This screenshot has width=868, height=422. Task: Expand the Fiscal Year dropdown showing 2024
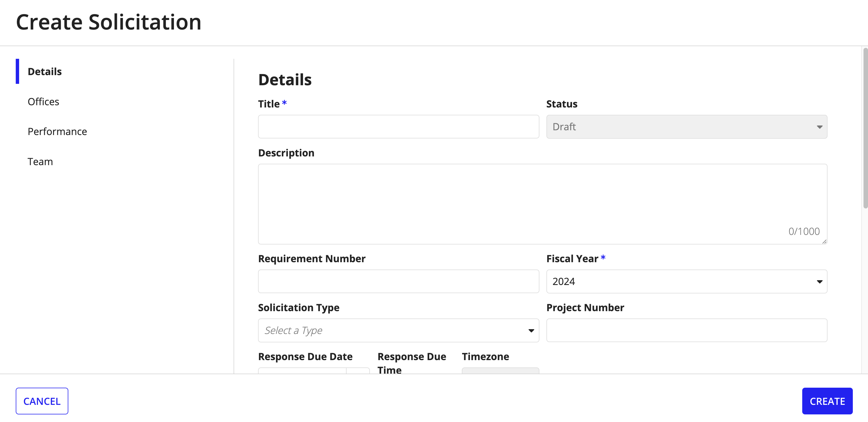point(687,281)
